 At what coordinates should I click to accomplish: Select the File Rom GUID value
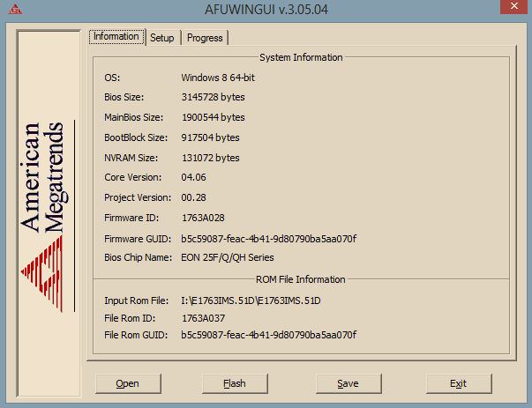point(269,335)
